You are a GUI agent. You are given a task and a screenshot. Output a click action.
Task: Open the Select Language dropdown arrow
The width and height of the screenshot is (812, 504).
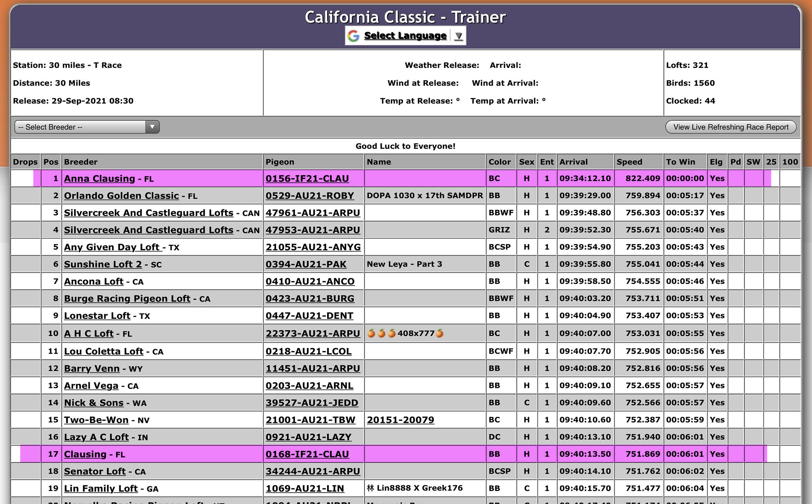point(458,36)
